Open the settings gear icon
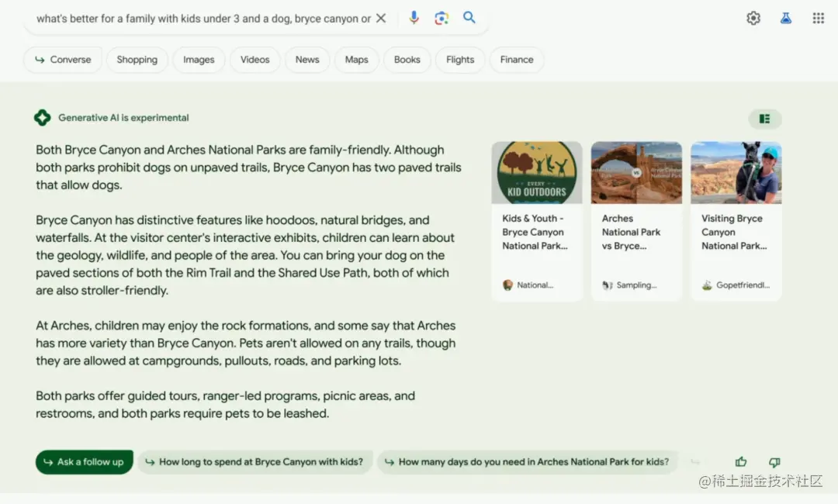The height and width of the screenshot is (504, 838). coord(753,18)
